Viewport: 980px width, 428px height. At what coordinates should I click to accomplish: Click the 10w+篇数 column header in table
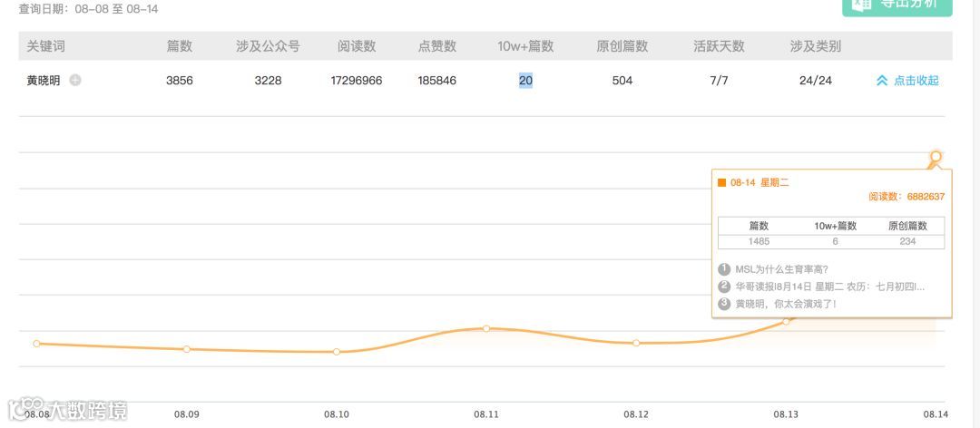(x=525, y=46)
